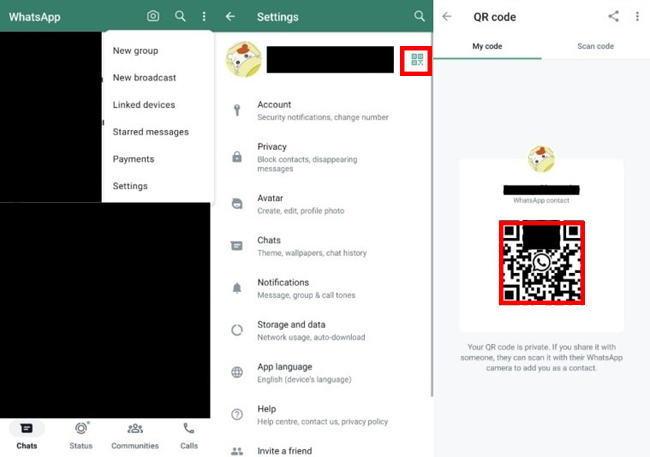Open Help centre entry
Screen dimensions: 650x457
coord(323,415)
